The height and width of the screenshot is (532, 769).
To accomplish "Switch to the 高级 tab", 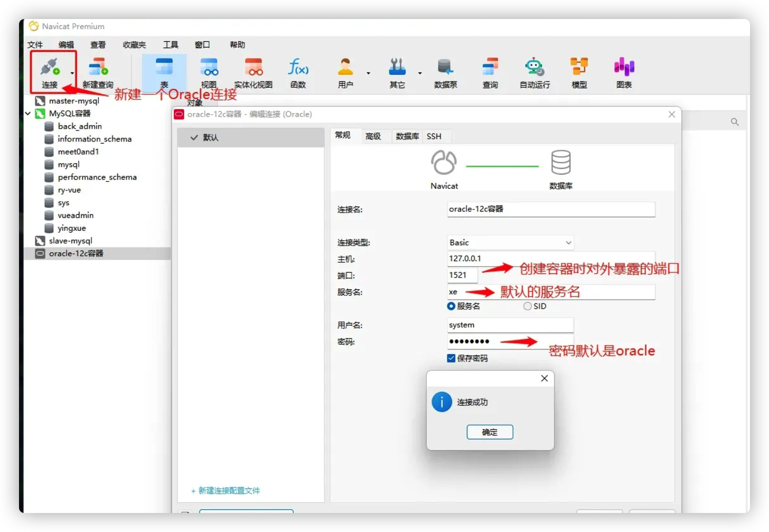I will pos(373,136).
